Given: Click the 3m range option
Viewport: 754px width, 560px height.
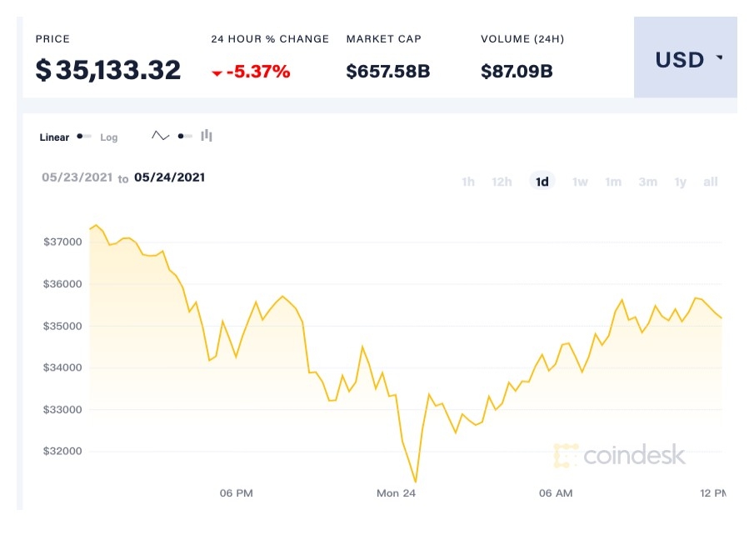Looking at the screenshot, I should pos(648,181).
